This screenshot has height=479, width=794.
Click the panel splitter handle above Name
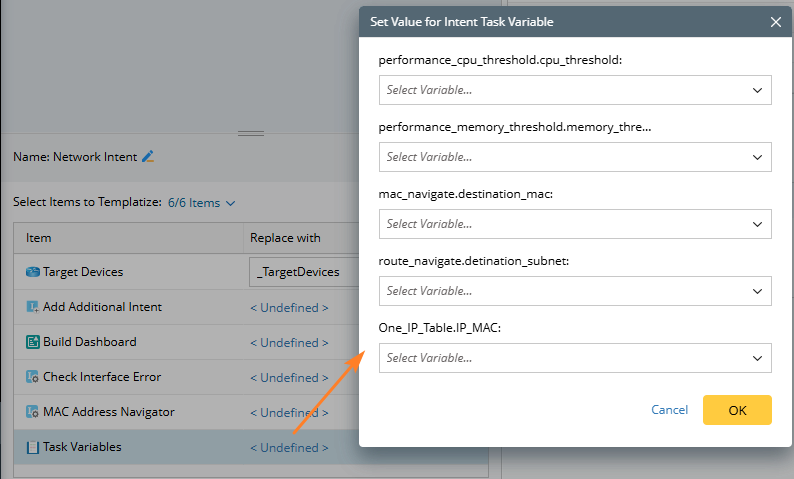pyautogui.click(x=251, y=133)
